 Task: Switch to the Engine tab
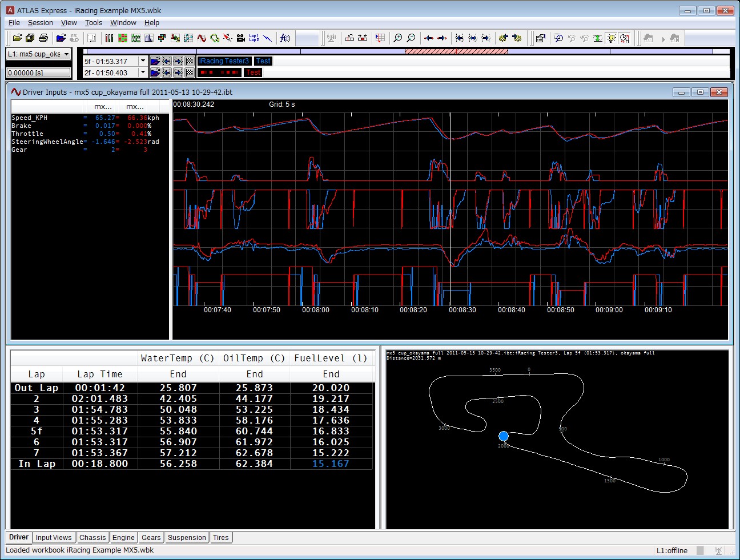123,538
